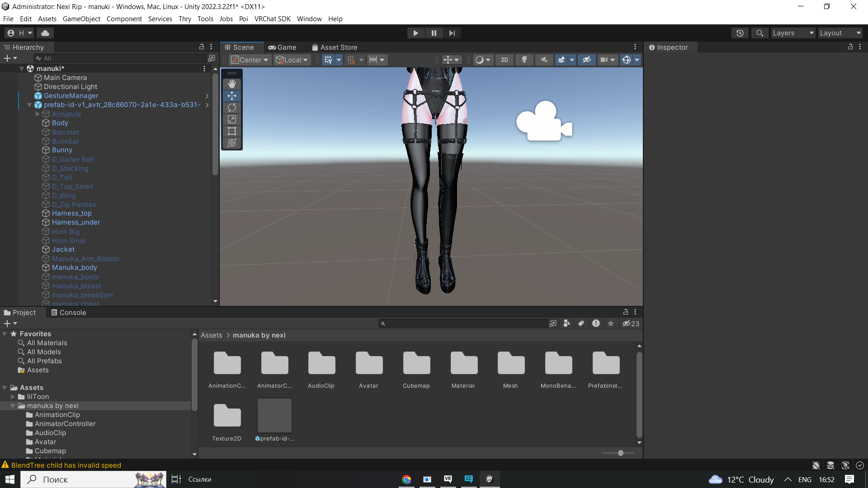The image size is (868, 488).
Task: Open the account dropdown labeled H
Action: coord(20,33)
